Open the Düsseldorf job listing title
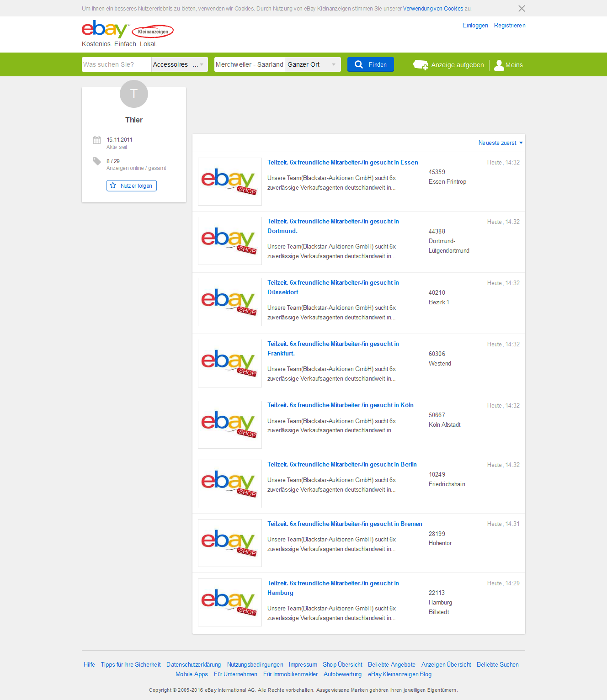The image size is (607, 700). point(333,287)
